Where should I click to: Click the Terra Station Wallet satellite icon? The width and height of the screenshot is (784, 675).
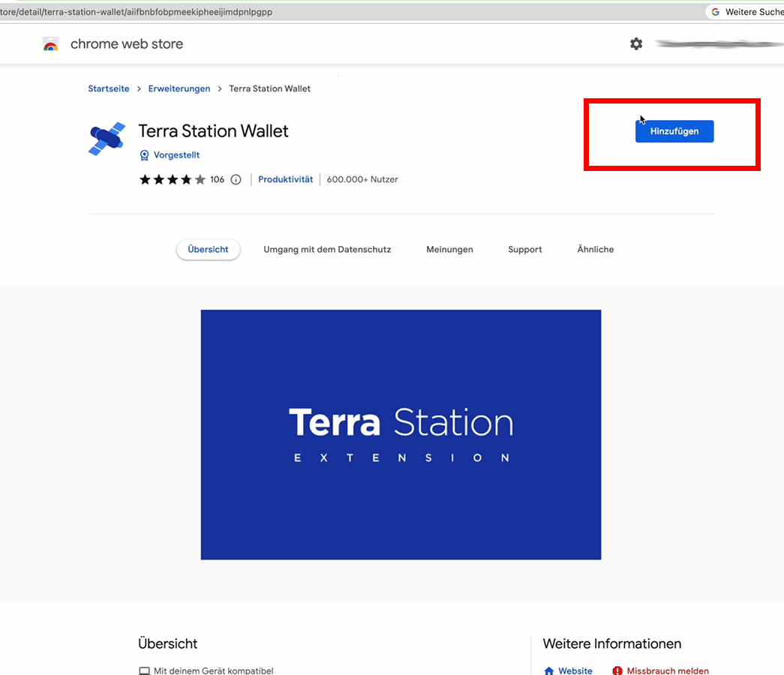point(107,139)
